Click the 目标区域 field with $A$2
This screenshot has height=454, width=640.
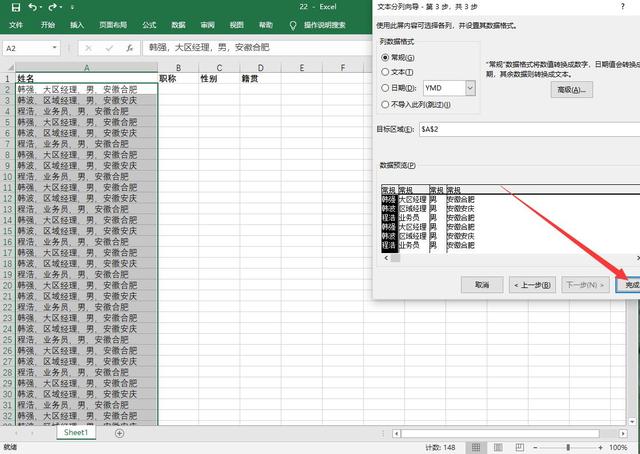coord(529,129)
